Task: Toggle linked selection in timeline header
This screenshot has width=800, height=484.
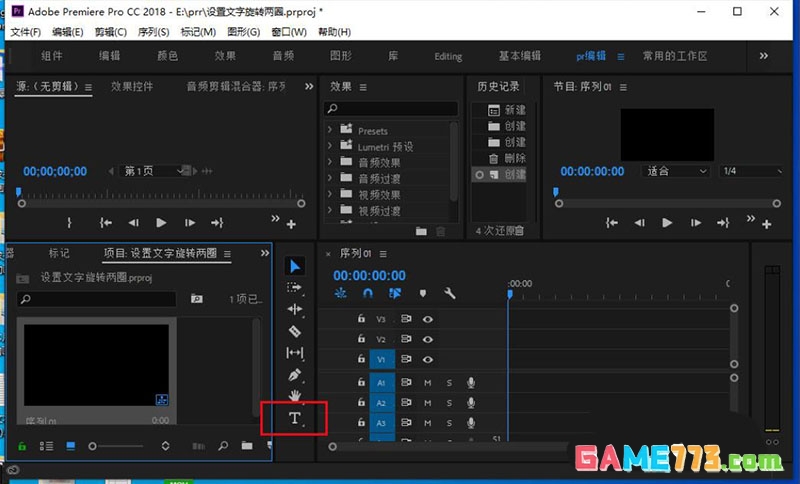Action: 394,293
